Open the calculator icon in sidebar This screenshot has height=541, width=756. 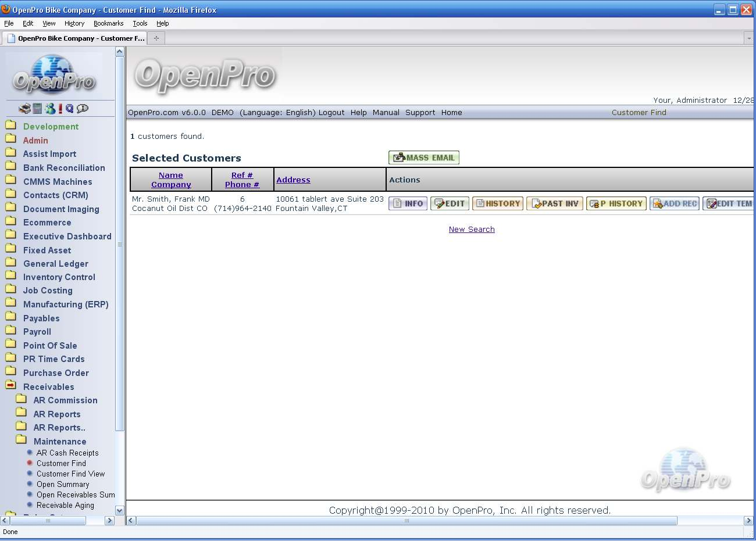pos(37,109)
